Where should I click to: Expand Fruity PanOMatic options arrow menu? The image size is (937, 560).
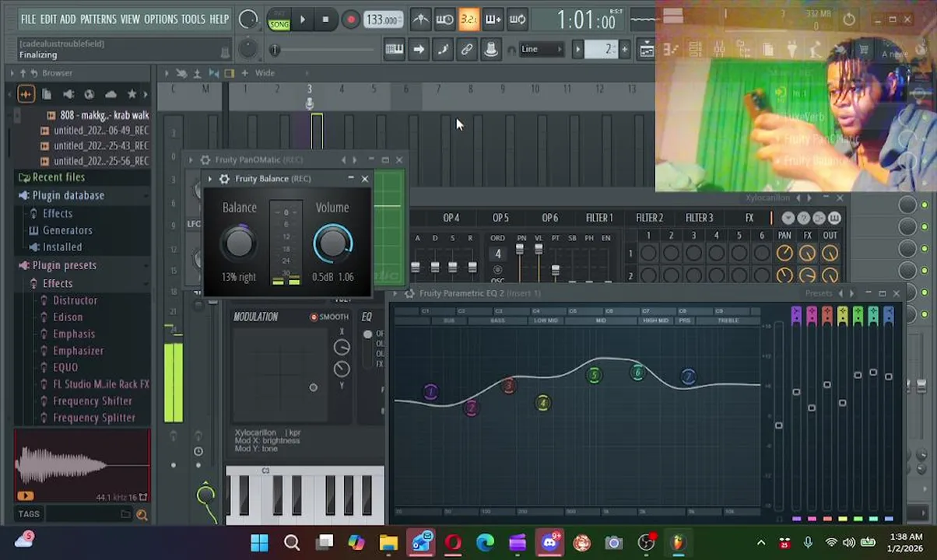point(191,159)
